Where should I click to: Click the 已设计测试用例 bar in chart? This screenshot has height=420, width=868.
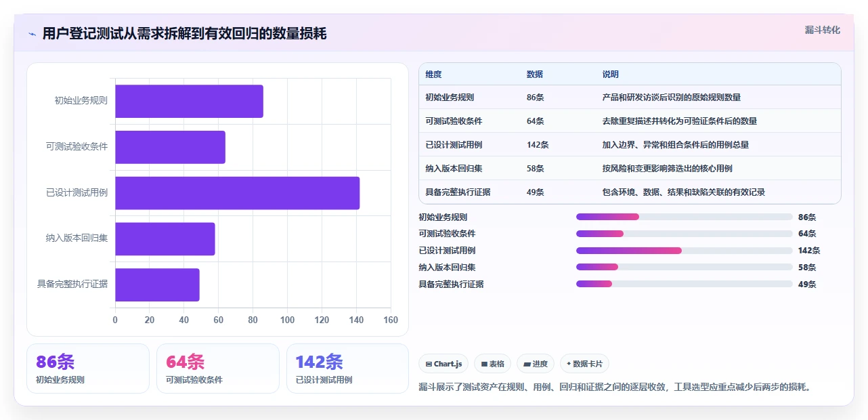[237, 193]
